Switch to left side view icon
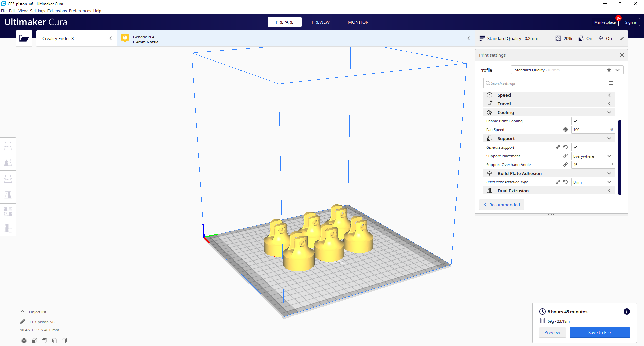 click(x=54, y=341)
